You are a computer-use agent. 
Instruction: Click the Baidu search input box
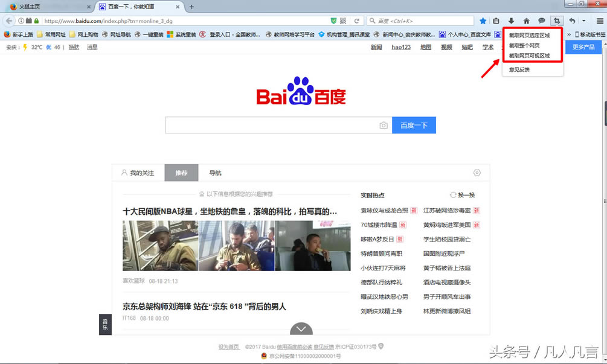point(272,126)
